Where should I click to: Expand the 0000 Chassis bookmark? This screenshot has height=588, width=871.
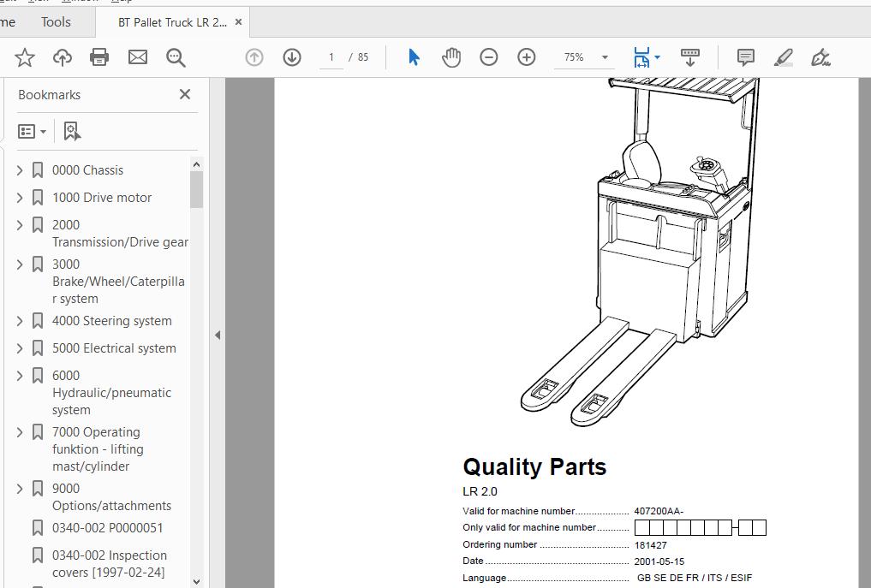[x=20, y=170]
